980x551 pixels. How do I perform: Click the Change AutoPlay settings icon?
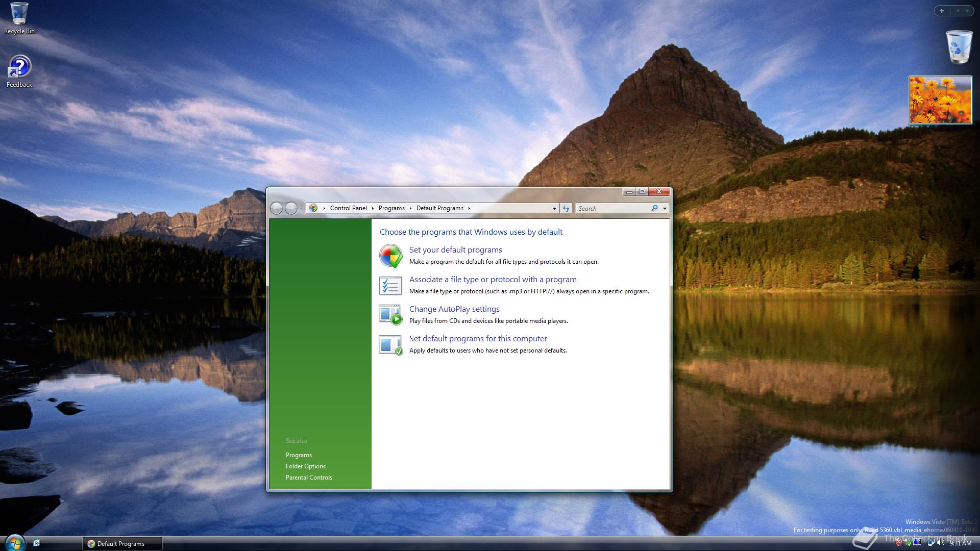pos(390,315)
